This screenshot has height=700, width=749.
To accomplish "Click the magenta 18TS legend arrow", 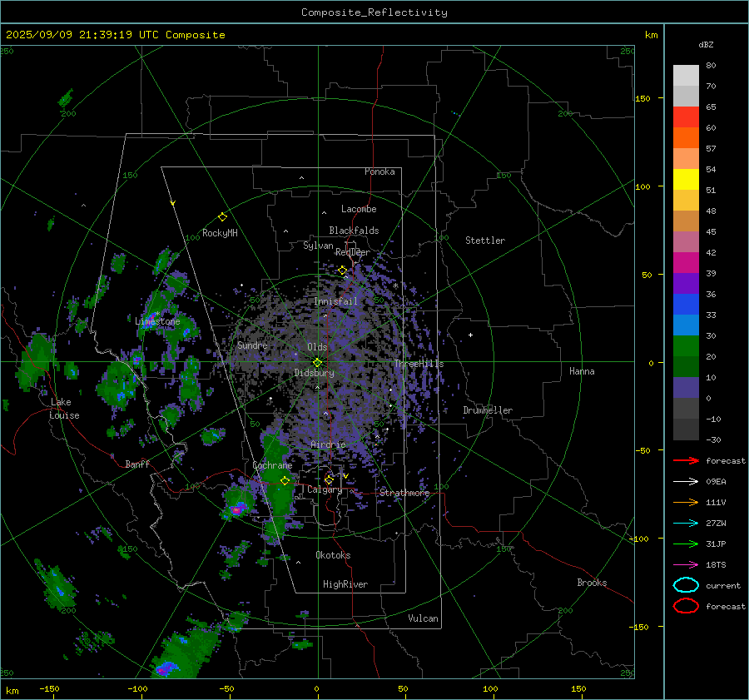I will coord(686,565).
